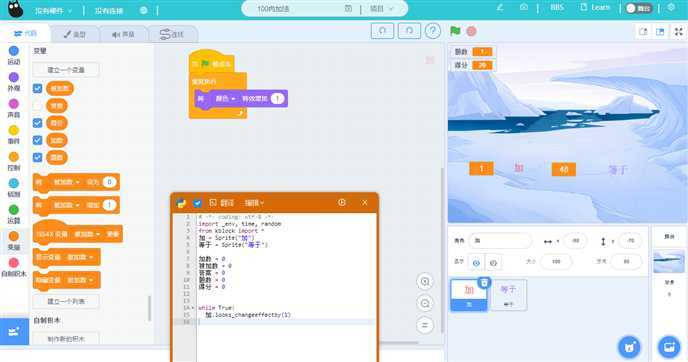The image size is (688, 362).
Task: Toggle the checkbox in the Python panel header
Action: tap(197, 203)
